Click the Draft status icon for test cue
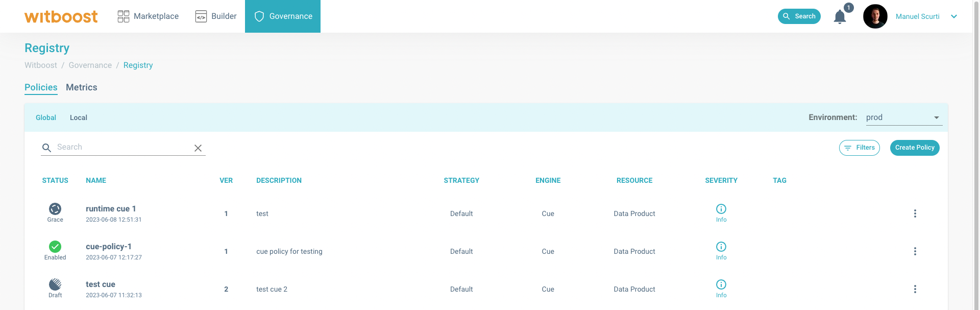This screenshot has width=980, height=310. (x=55, y=284)
